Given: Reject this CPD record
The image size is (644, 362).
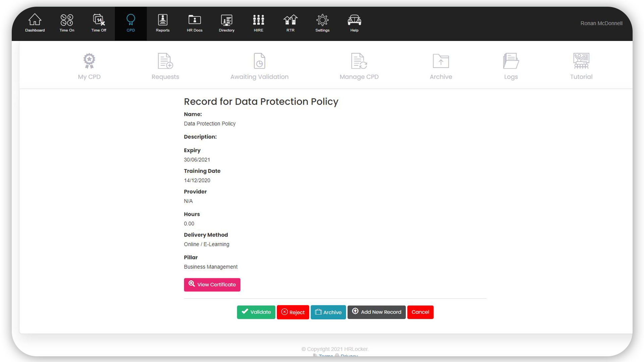Looking at the screenshot, I should pos(293,312).
